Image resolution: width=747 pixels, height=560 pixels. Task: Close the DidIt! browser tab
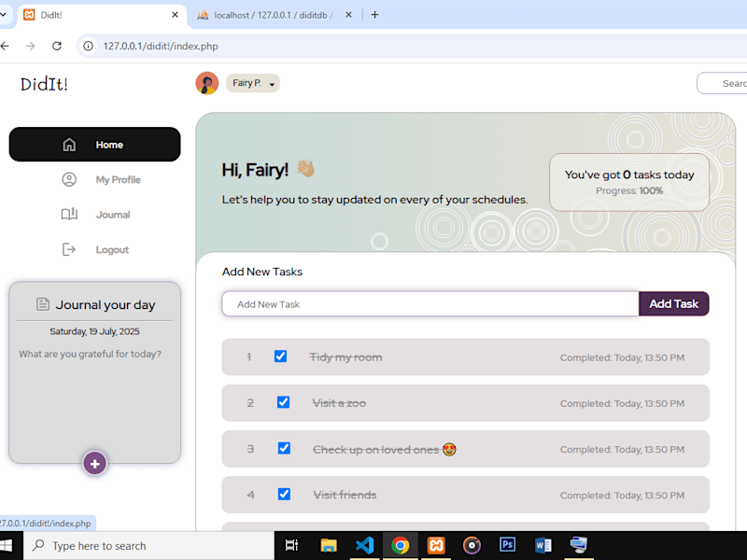pos(175,15)
